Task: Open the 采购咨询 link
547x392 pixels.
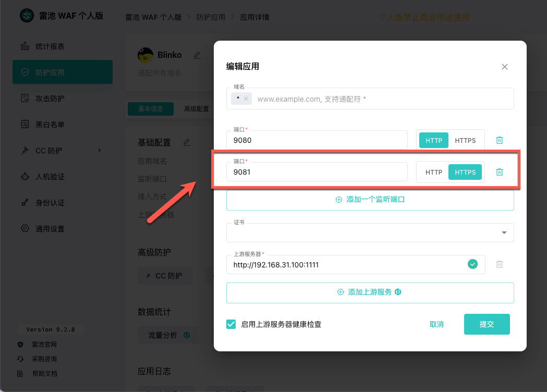Action: click(x=44, y=359)
